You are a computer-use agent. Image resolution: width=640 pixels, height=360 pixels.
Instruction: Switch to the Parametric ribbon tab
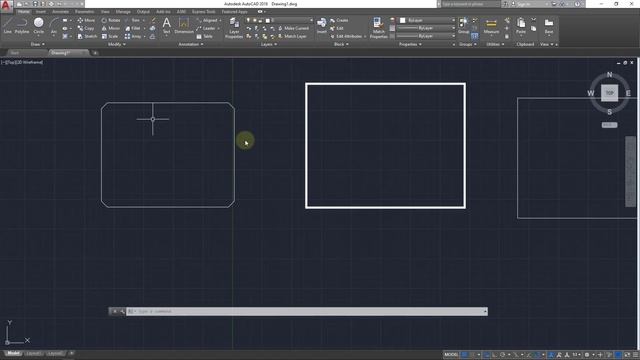click(84, 11)
